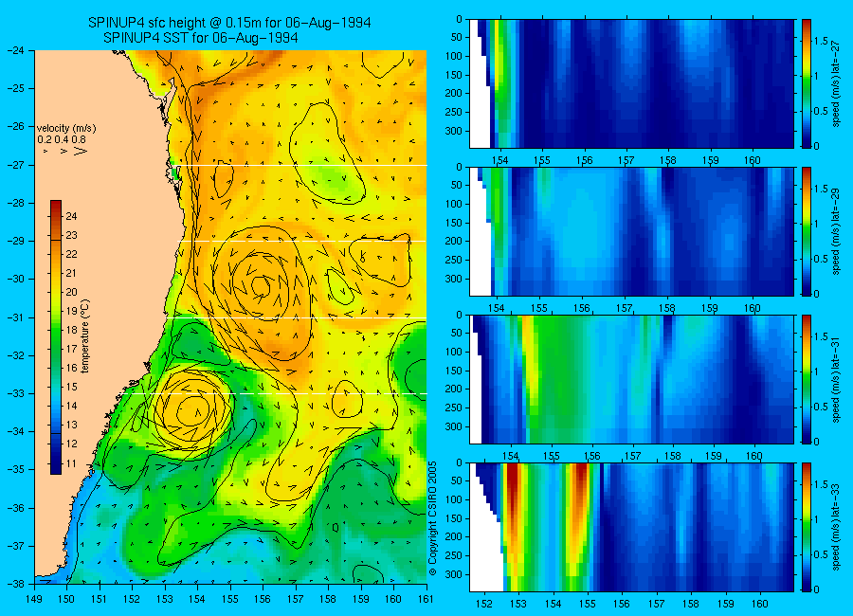Click the 151 longitude label under the map
Image resolution: width=853 pixels, height=616 pixels.
click(x=100, y=599)
